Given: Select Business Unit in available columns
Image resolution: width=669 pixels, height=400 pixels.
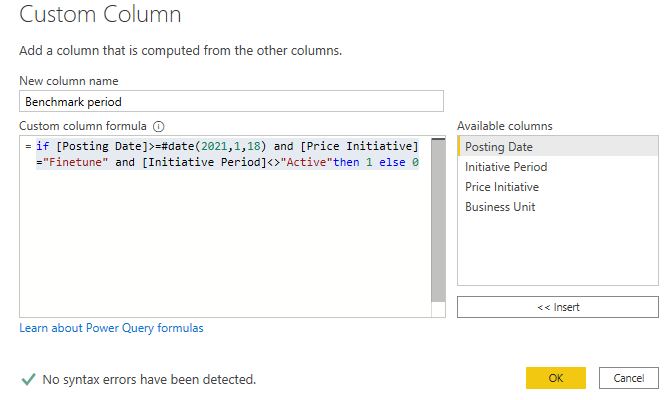Looking at the screenshot, I should (558, 207).
